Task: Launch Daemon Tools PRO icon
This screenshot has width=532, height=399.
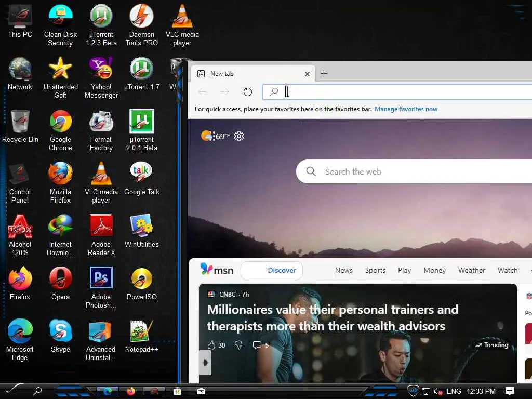Action: [x=141, y=25]
